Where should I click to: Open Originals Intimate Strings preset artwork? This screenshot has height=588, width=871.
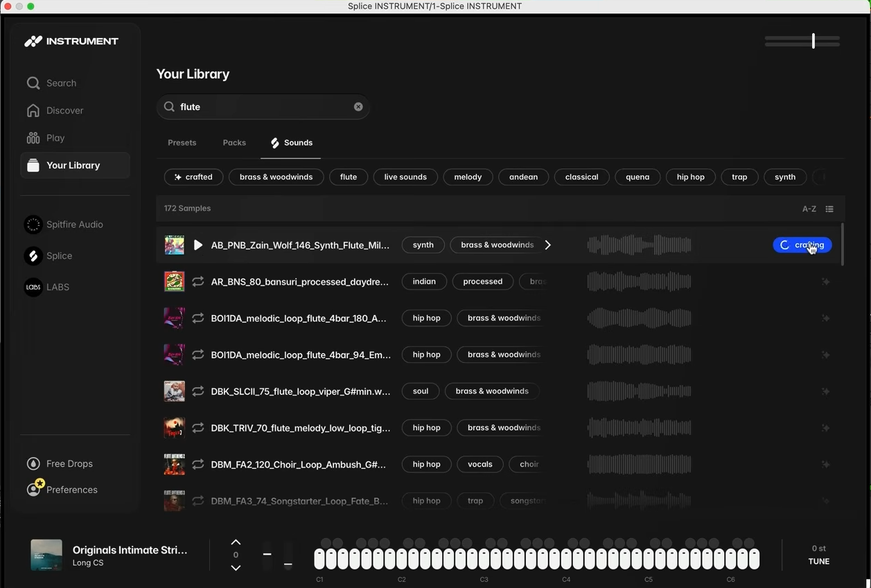(46, 555)
